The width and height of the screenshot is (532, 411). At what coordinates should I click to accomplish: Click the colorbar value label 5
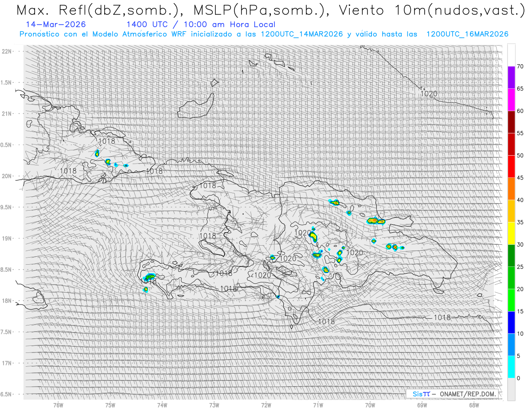[x=518, y=356]
